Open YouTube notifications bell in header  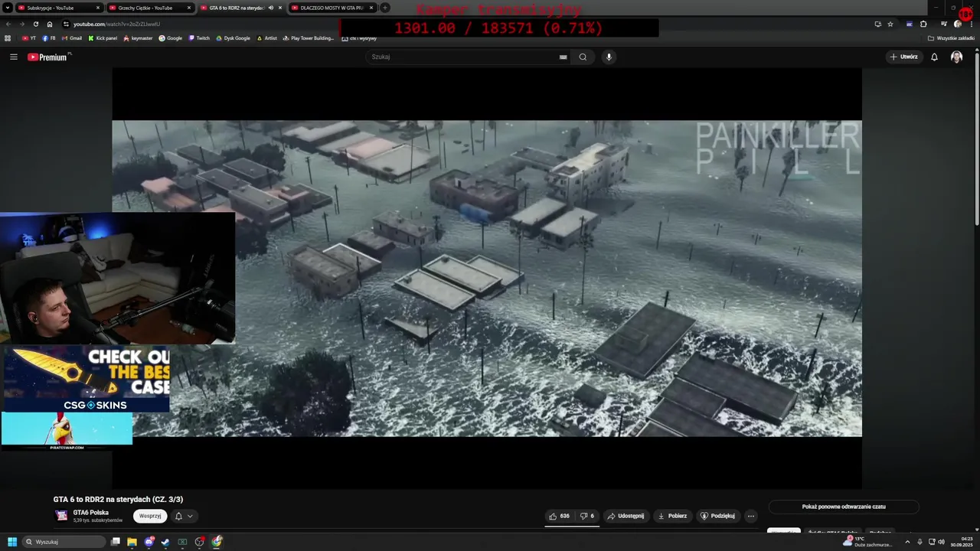coord(934,57)
